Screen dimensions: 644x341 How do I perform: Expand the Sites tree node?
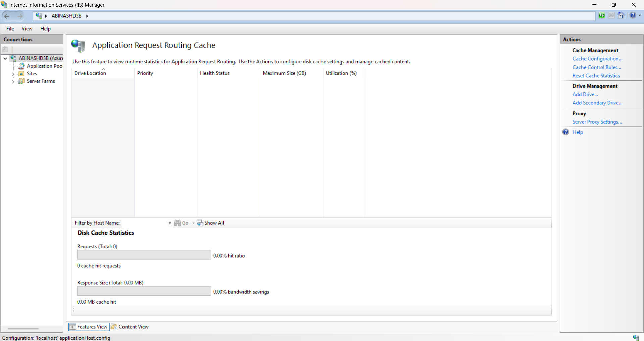click(x=13, y=74)
